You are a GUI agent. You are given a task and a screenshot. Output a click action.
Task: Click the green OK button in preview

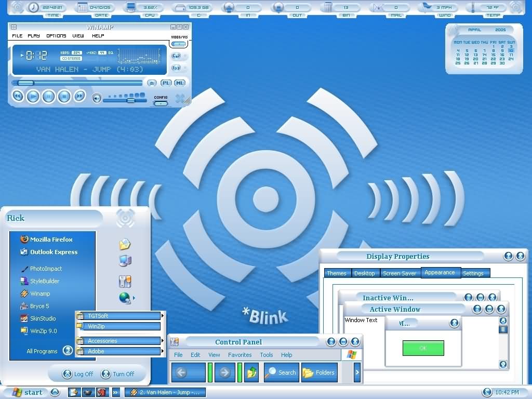pos(423,348)
